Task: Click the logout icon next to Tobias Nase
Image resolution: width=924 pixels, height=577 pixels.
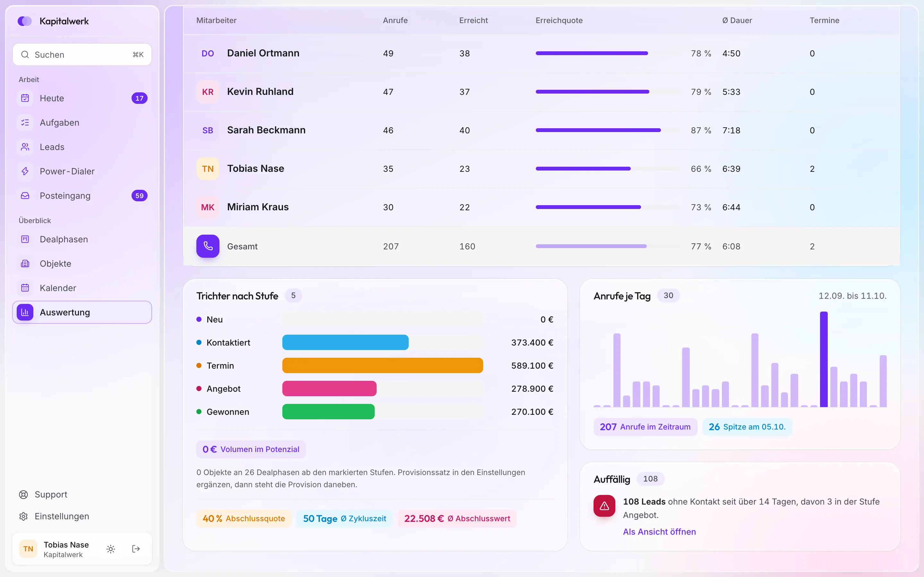Action: (136, 549)
